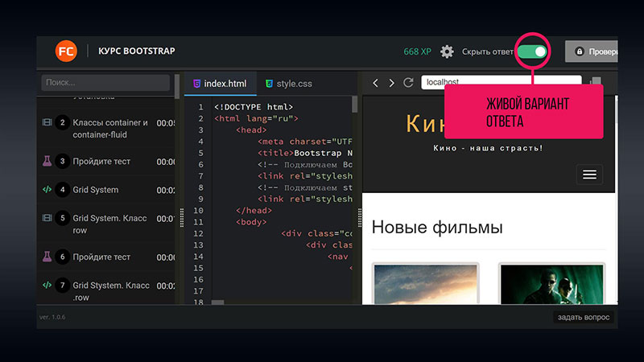Click the "Поиск..." search field
This screenshot has width=644, height=362.
[105, 83]
